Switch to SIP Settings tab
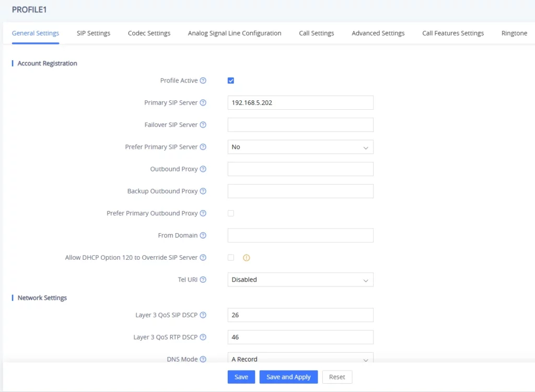This screenshot has height=392, width=535. point(94,33)
